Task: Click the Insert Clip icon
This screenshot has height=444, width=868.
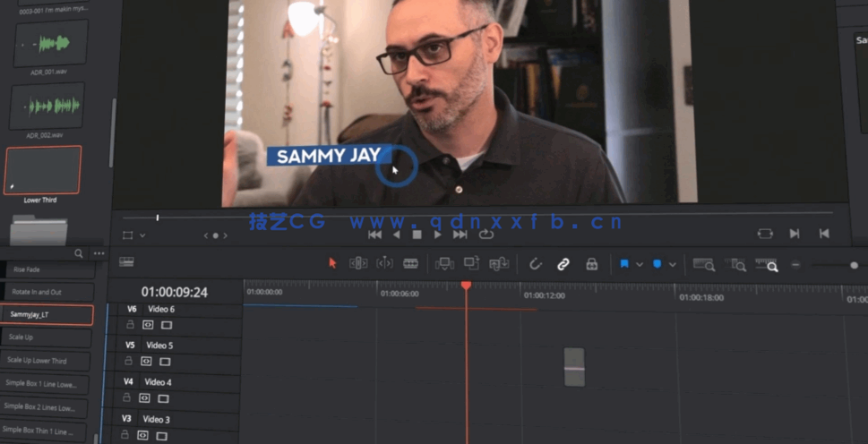Action: click(x=444, y=264)
